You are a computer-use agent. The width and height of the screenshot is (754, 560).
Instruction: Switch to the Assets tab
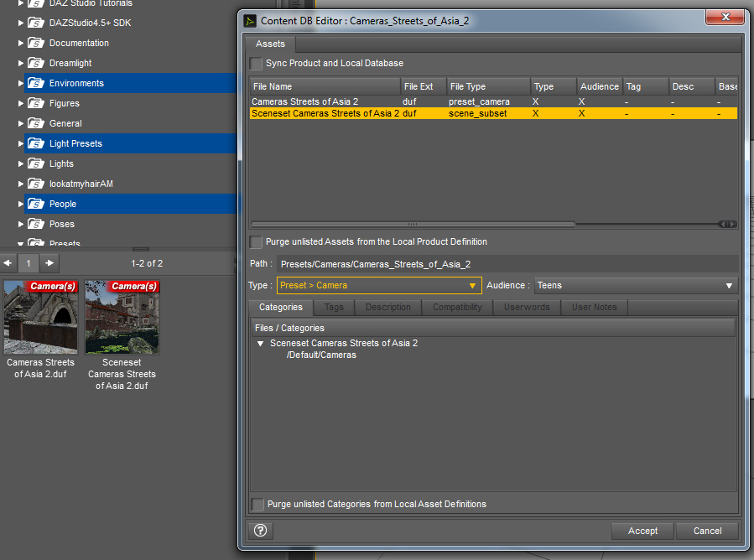(270, 44)
